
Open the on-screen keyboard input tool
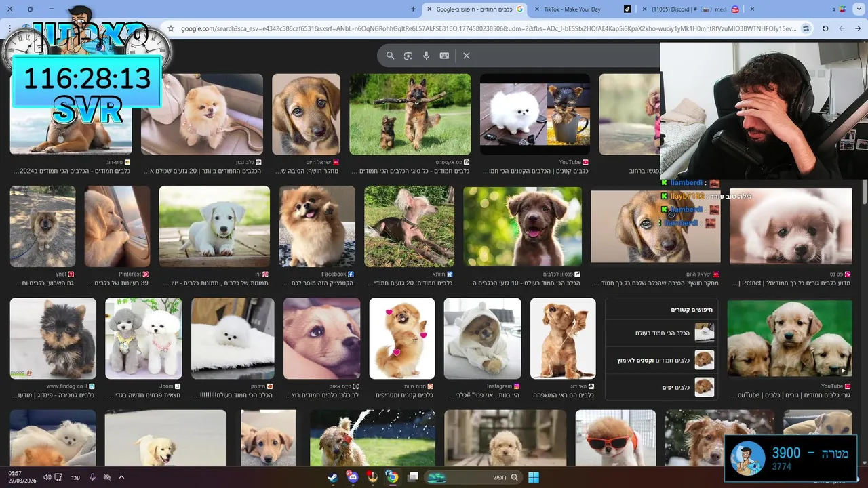pos(444,56)
